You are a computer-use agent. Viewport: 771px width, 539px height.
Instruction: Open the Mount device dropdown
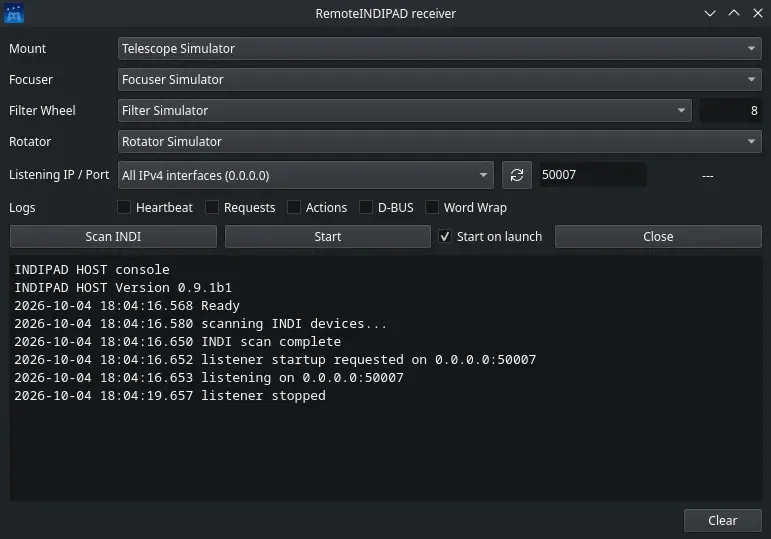tap(439, 49)
